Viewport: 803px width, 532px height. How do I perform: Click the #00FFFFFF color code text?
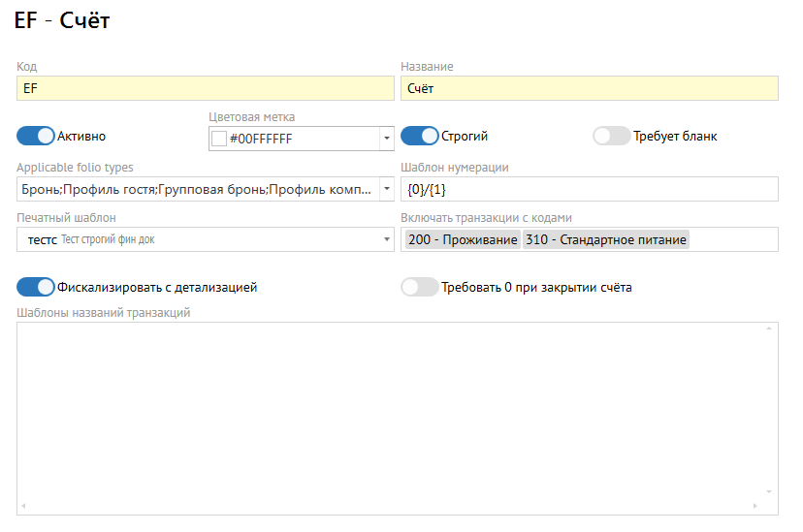pyautogui.click(x=261, y=139)
